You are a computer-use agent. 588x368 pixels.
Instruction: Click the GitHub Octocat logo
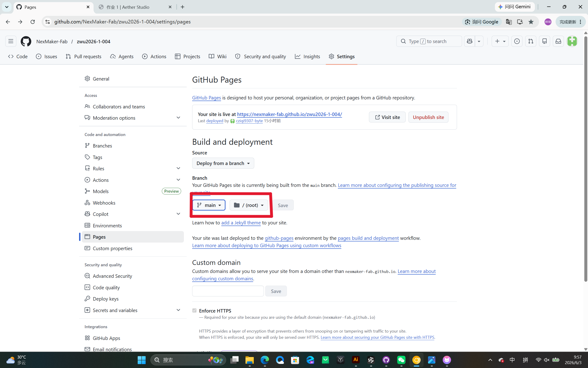pyautogui.click(x=26, y=41)
